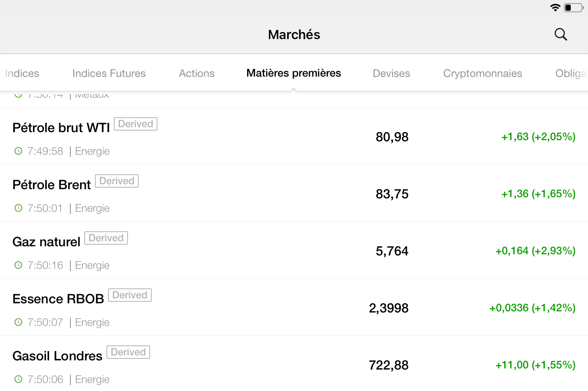The height and width of the screenshot is (391, 588).
Task: Tap the battery status icon
Action: pyautogui.click(x=573, y=8)
